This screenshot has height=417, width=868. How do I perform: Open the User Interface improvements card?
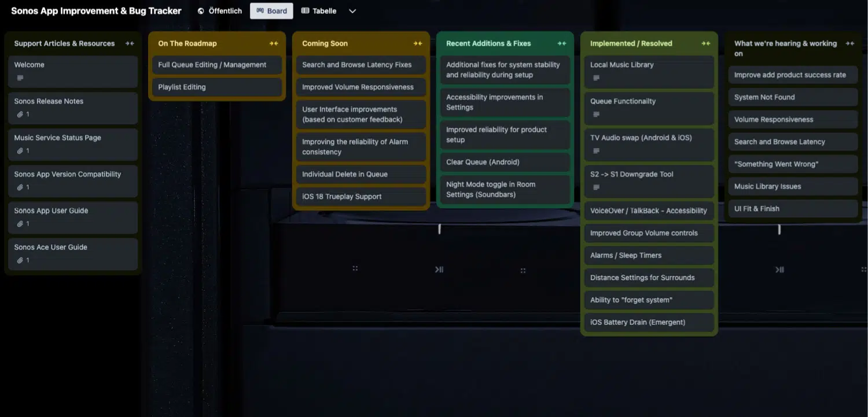(361, 115)
